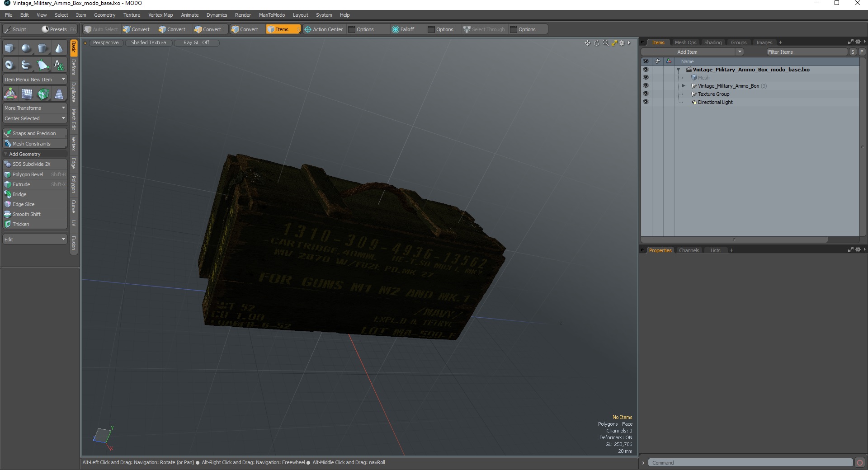Select the Sphere primitive tool

click(26, 48)
